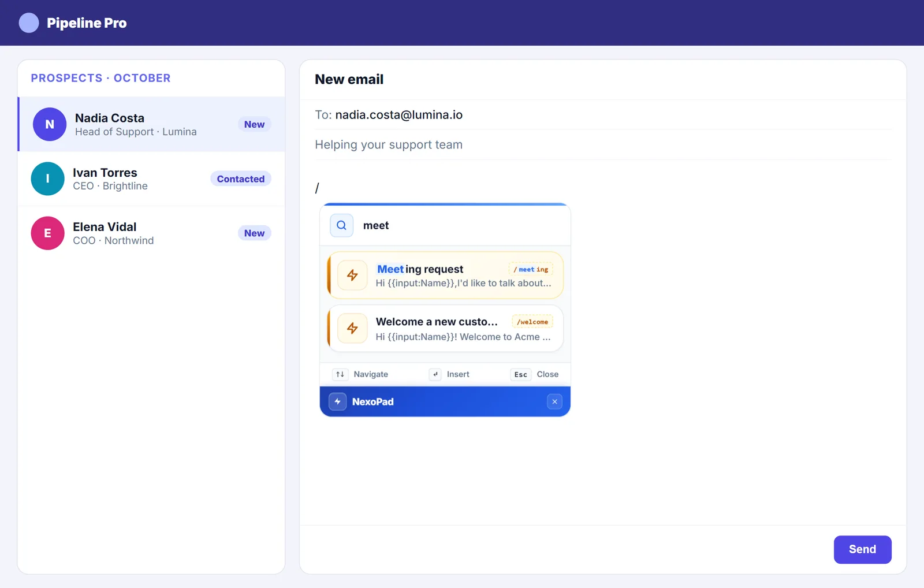Click the Prospects · October heading
This screenshot has height=588, width=924.
(x=100, y=78)
